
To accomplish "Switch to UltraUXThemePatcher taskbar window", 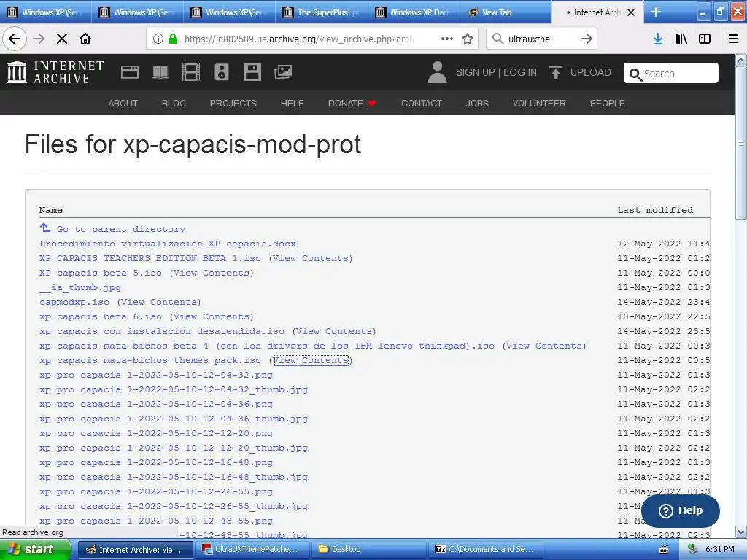I will 252,550.
